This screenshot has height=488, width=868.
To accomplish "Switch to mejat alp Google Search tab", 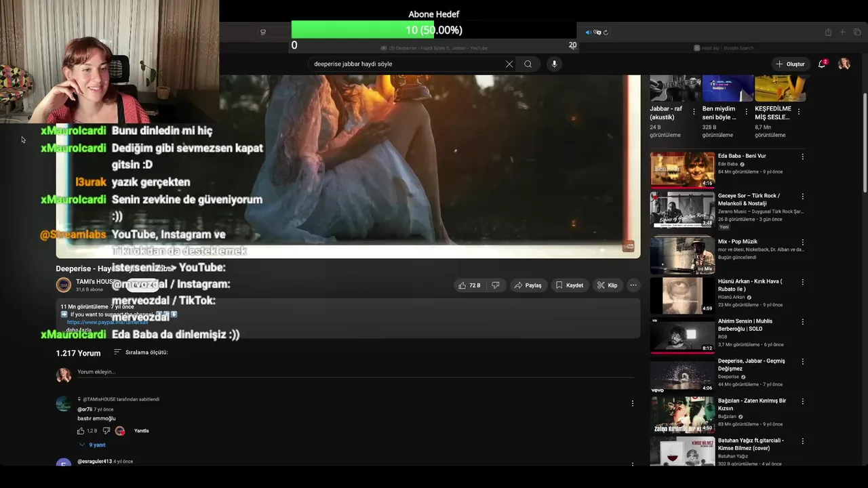I will [724, 48].
